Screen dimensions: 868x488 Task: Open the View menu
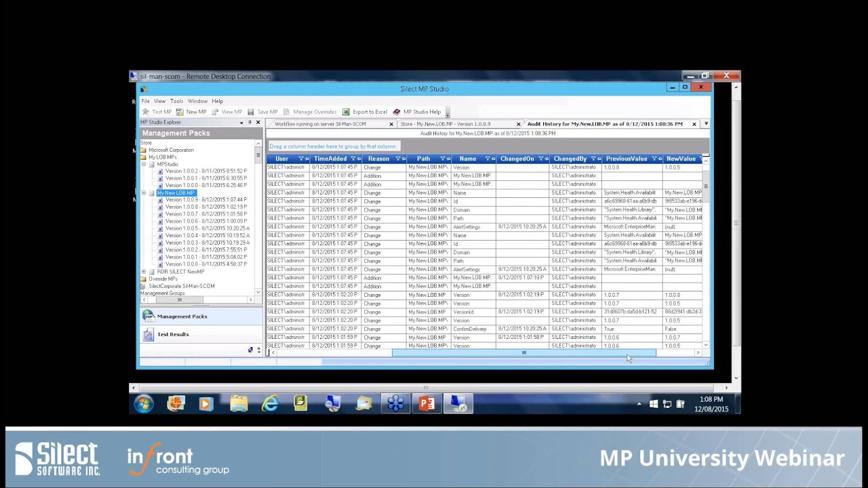(x=159, y=101)
